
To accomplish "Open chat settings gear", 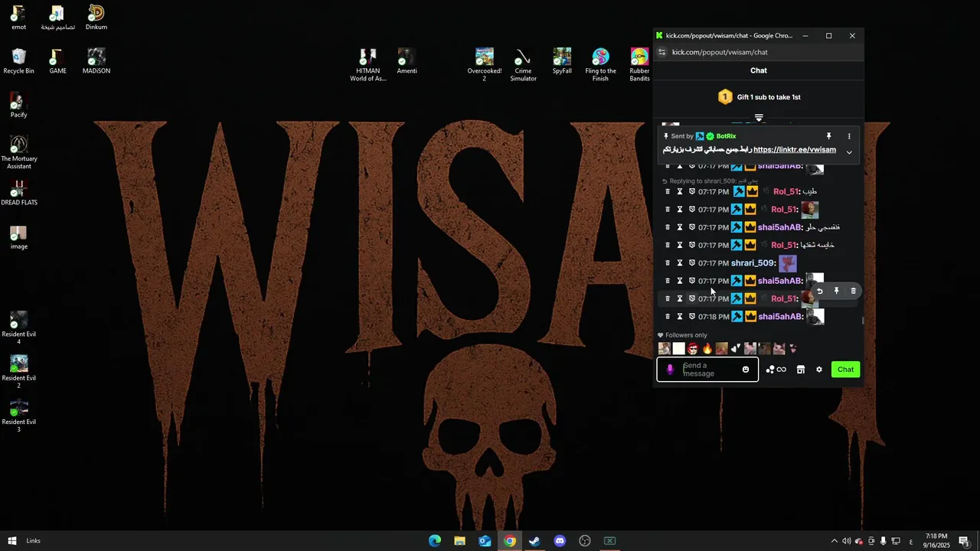I will click(x=819, y=370).
